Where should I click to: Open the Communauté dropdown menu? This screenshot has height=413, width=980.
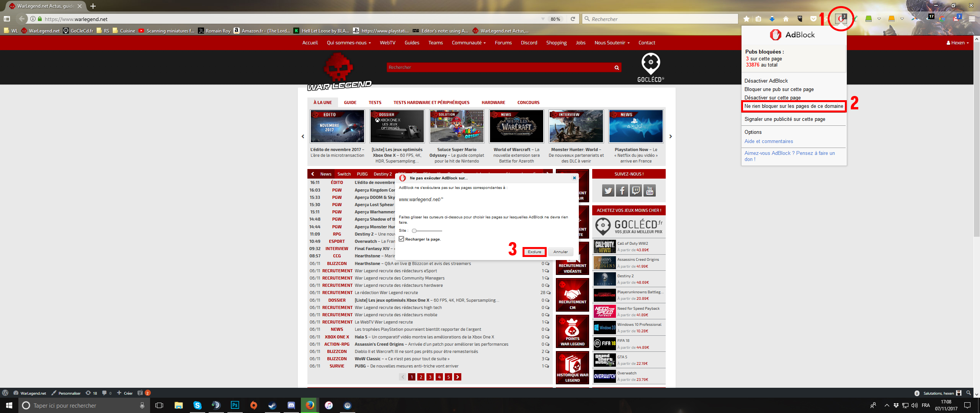click(x=469, y=43)
